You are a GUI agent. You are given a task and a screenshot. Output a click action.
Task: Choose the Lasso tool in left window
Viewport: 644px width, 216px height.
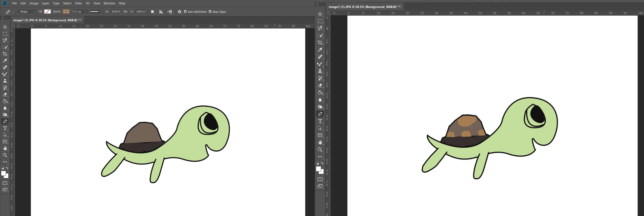click(5, 40)
